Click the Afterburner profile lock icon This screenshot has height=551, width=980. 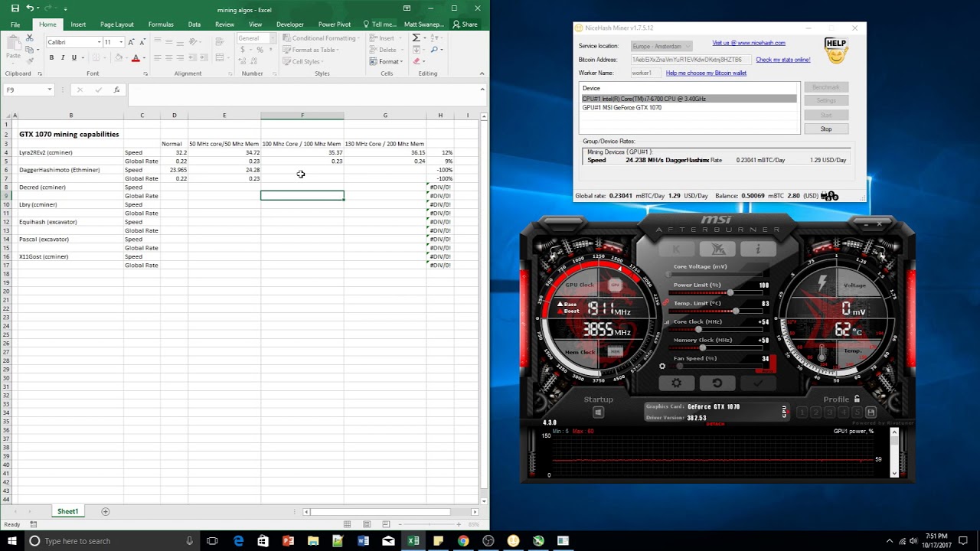[x=857, y=399]
